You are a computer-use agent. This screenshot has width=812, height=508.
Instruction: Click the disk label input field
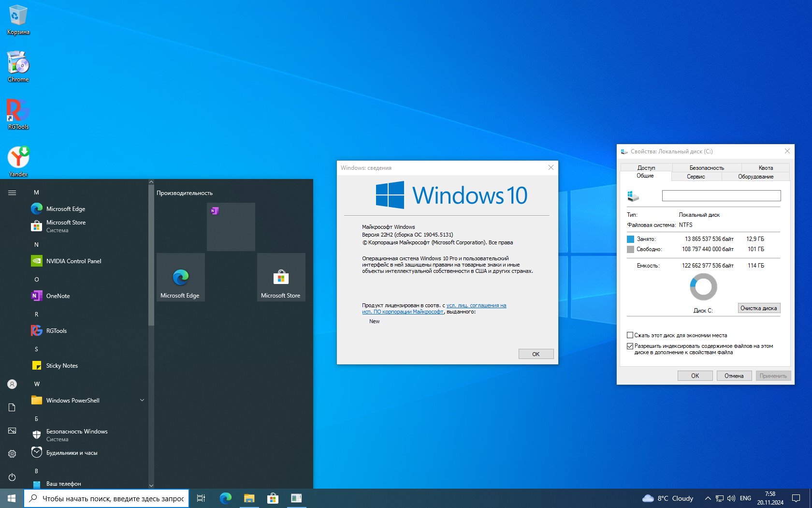click(721, 195)
